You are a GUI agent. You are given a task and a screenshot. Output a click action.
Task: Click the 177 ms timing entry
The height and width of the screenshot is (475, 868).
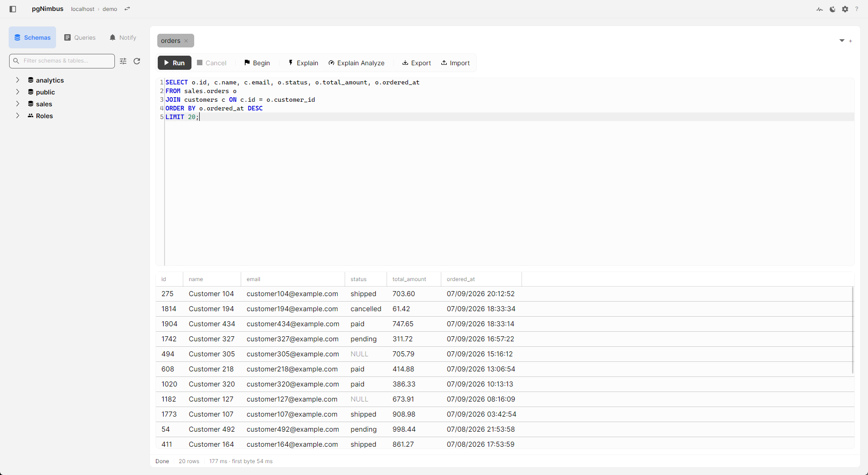(241, 461)
